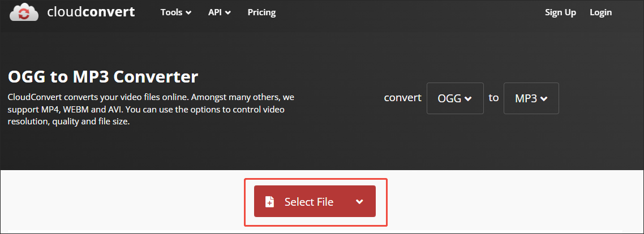Click the chevron arrow beside Tools
The width and height of the screenshot is (644, 234).
coord(188,13)
